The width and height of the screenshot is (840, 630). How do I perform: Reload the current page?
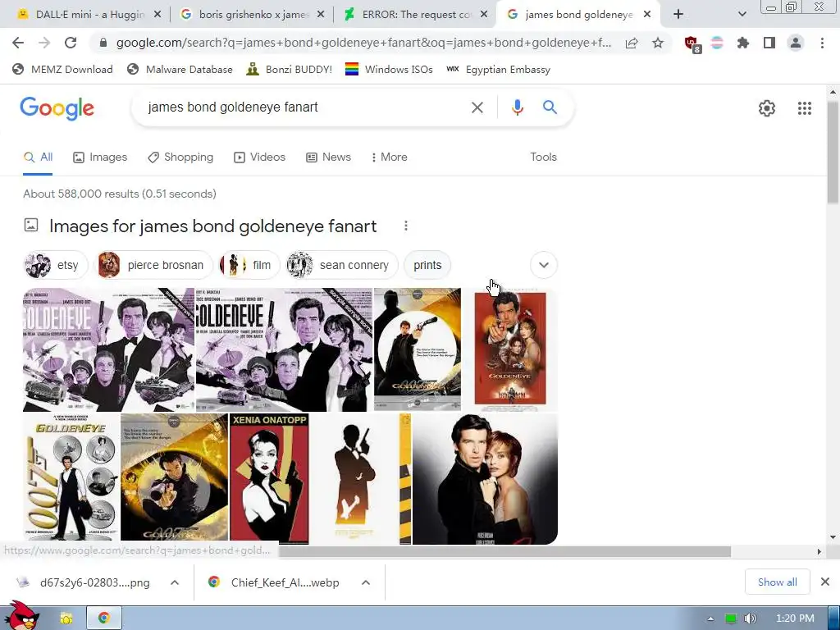tap(71, 43)
